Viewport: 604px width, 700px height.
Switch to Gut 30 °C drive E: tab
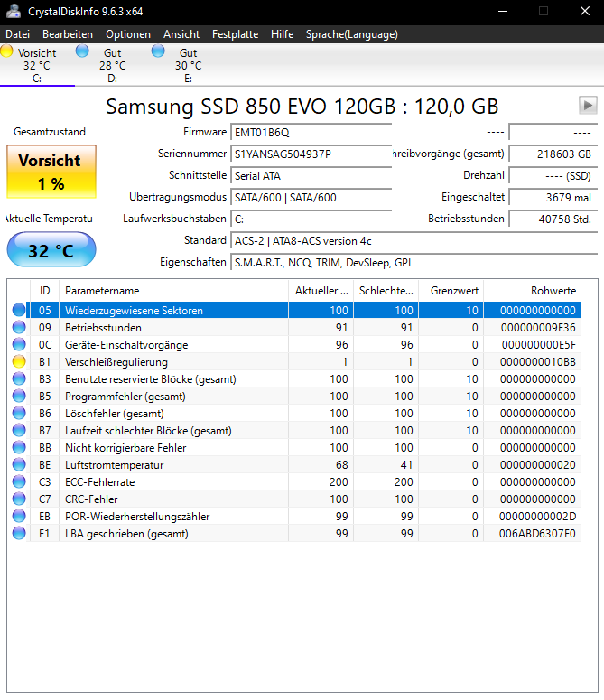click(189, 65)
